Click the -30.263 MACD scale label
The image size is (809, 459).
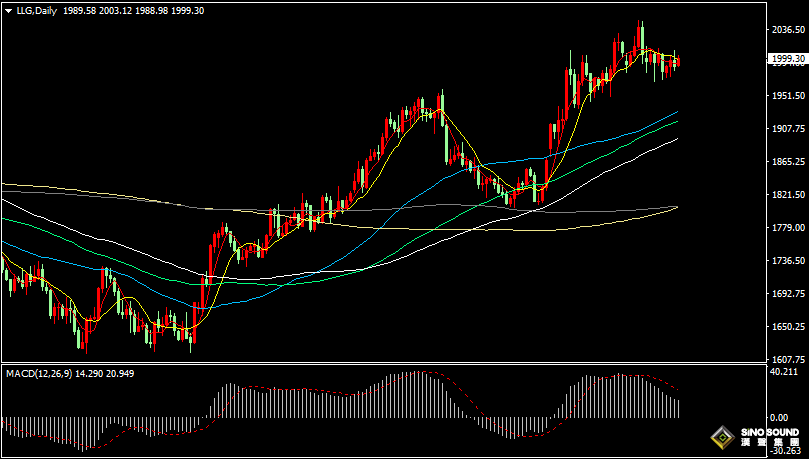pyautogui.click(x=787, y=449)
